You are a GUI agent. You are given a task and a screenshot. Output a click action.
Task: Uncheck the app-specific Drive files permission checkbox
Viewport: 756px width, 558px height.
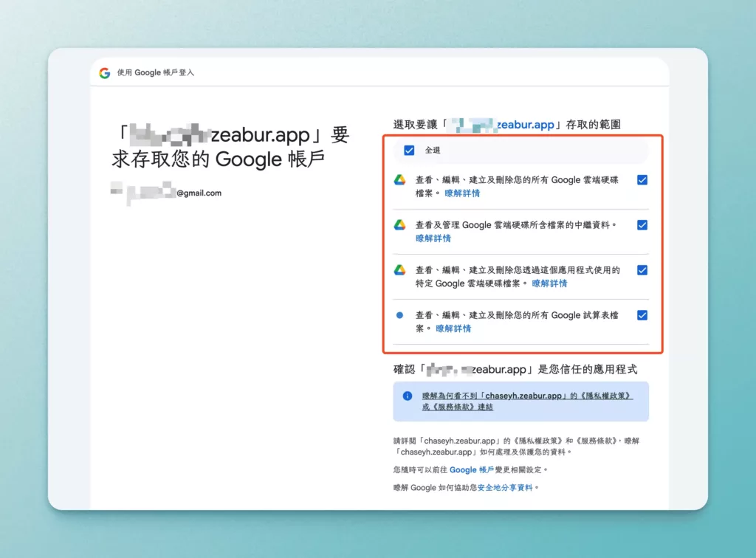click(x=642, y=270)
